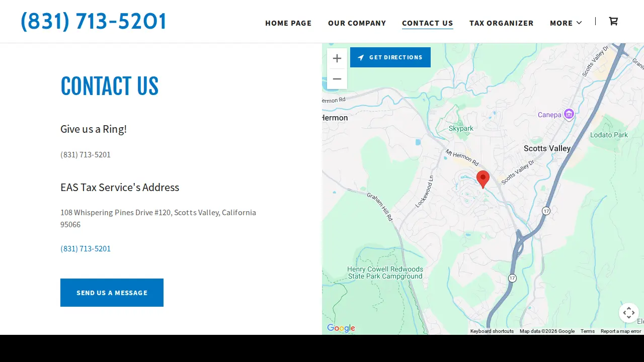644x362 pixels.
Task: Click the Graham Hill Rd road label
Action: pyautogui.click(x=380, y=207)
